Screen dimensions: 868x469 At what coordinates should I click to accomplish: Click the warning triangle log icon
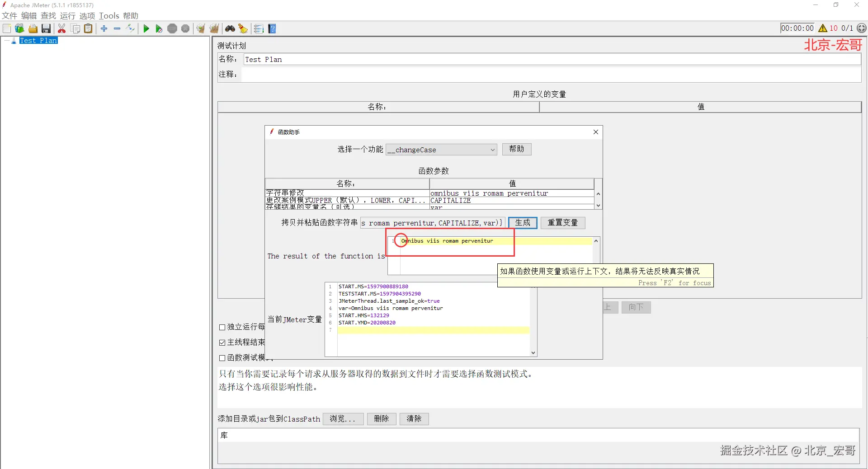pyautogui.click(x=823, y=28)
